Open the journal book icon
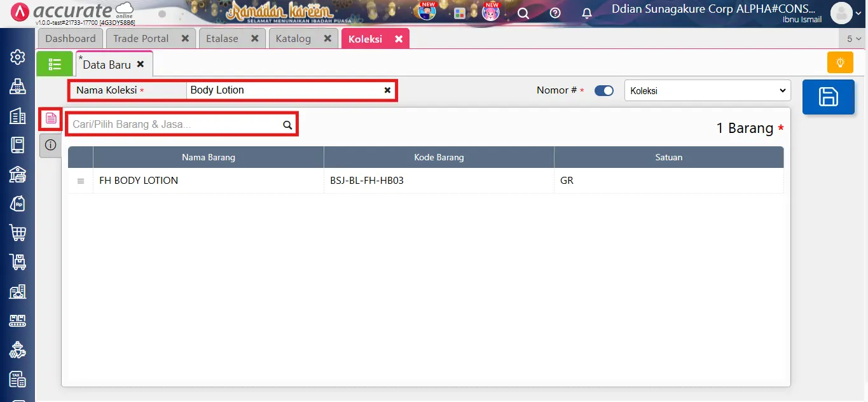Viewport: 868px width, 402px height. [17, 144]
